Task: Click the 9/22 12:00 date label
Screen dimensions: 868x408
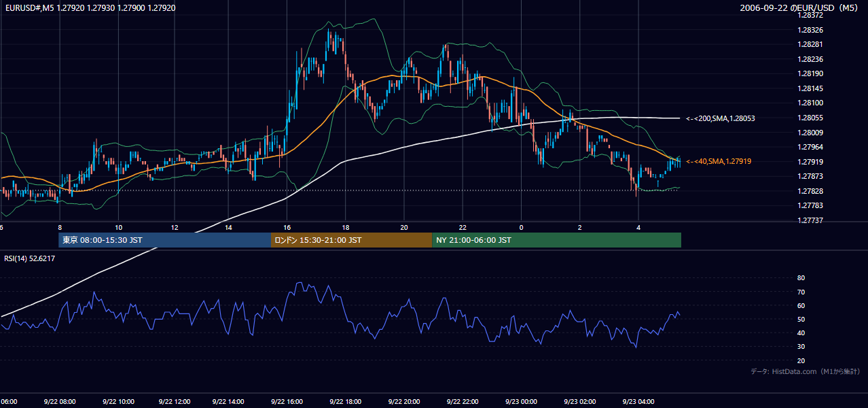Action: [x=174, y=402]
